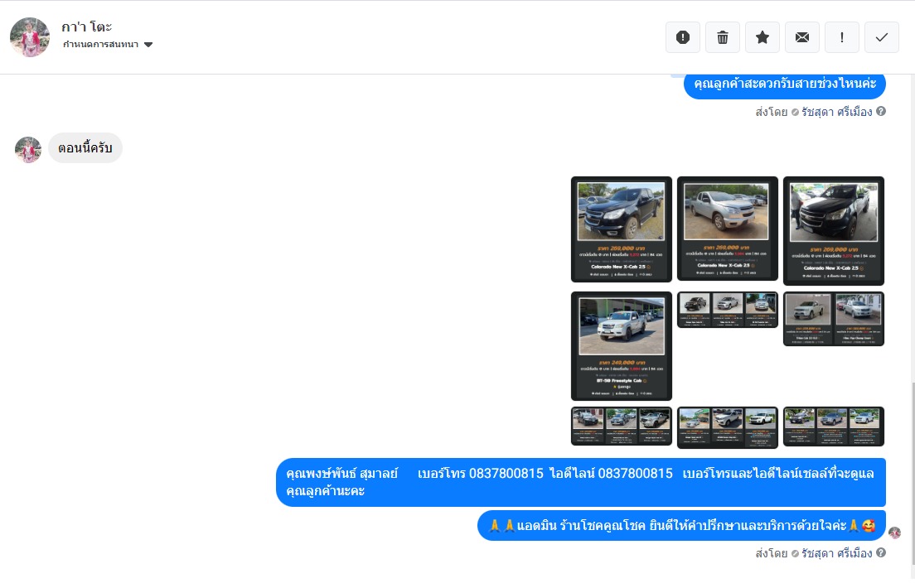
Task: Click the contact name กา'า โตะ
Action: (86, 27)
